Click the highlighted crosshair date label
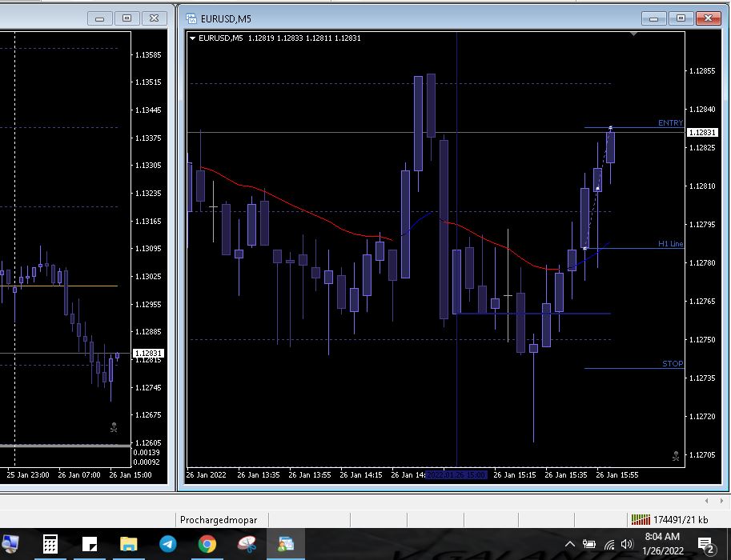 point(456,475)
